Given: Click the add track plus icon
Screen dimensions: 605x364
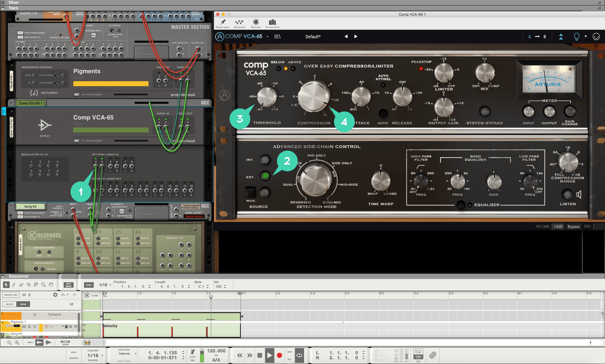Looking at the screenshot, I should pyautogui.click(x=55, y=295).
